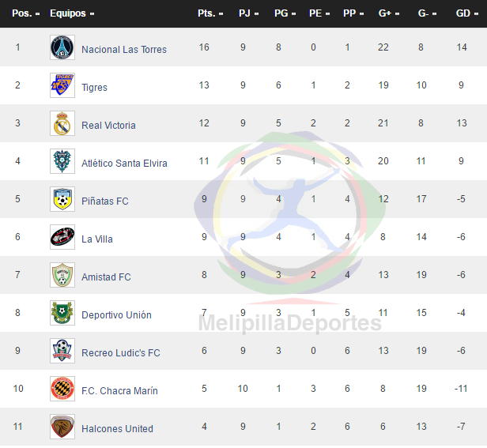Click the Amistad FC crest
Image resolution: width=487 pixels, height=448 pixels.
(62, 275)
